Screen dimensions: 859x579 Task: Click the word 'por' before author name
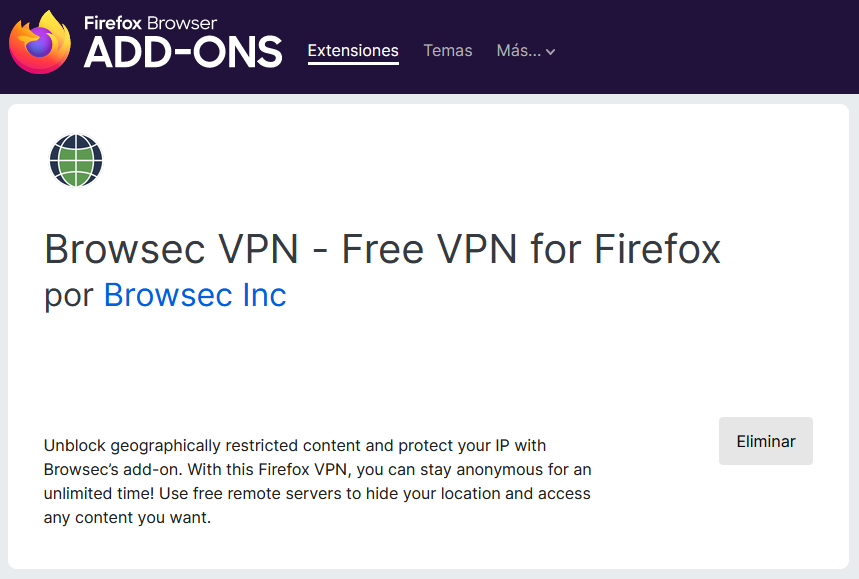69,296
